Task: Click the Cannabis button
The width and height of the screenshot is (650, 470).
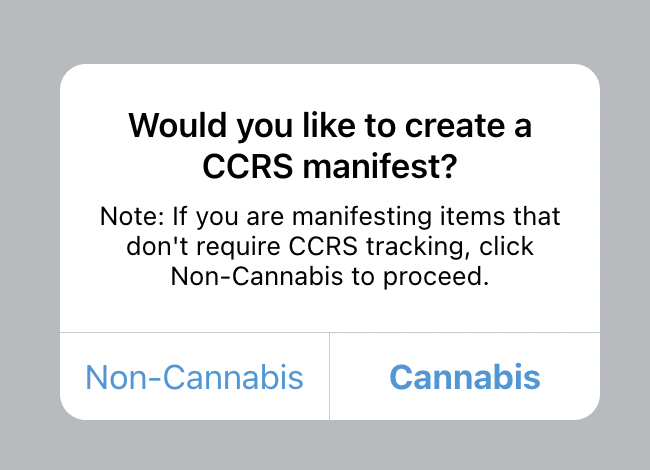Action: coord(464,377)
